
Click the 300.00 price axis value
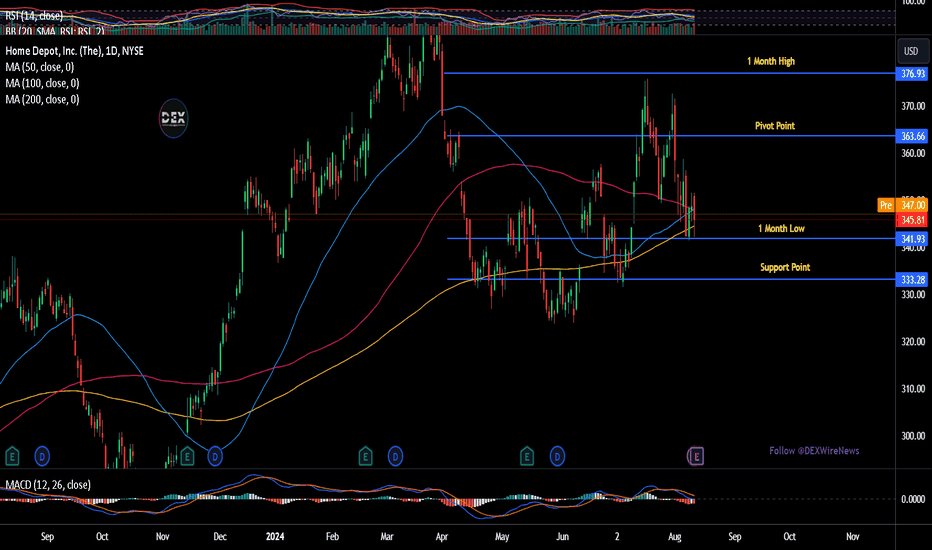[913, 436]
